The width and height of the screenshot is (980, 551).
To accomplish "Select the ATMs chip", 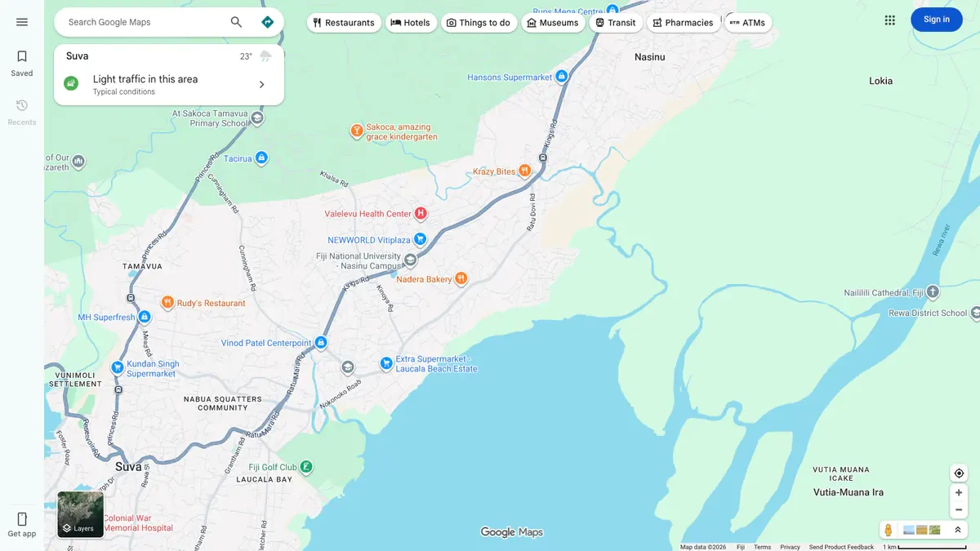I will 748,23.
